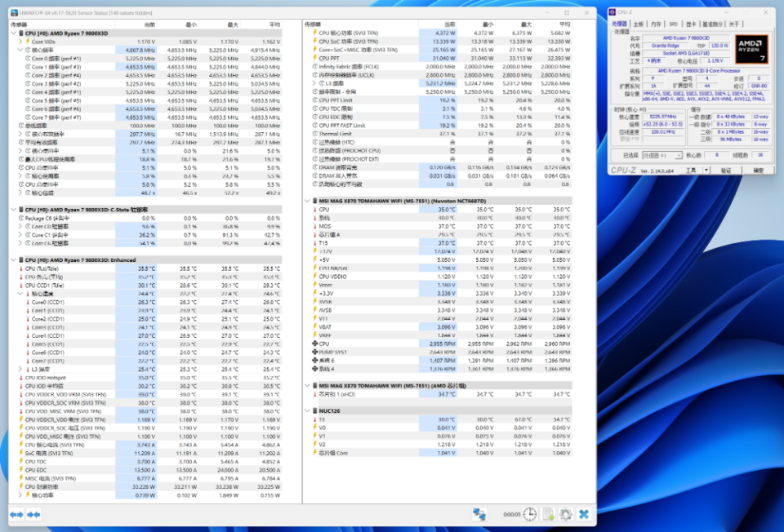Click the fan icon of the PUMP SYS1 row

(x=315, y=352)
